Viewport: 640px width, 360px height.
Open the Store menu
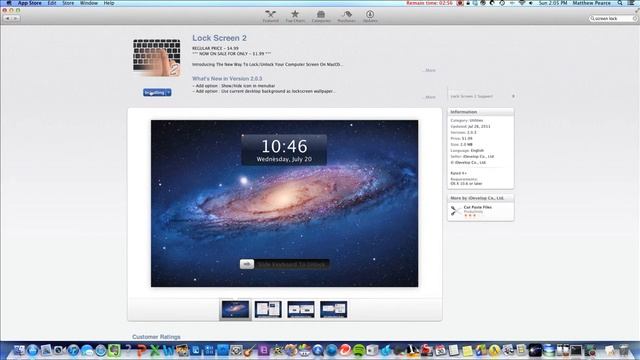[68, 3]
